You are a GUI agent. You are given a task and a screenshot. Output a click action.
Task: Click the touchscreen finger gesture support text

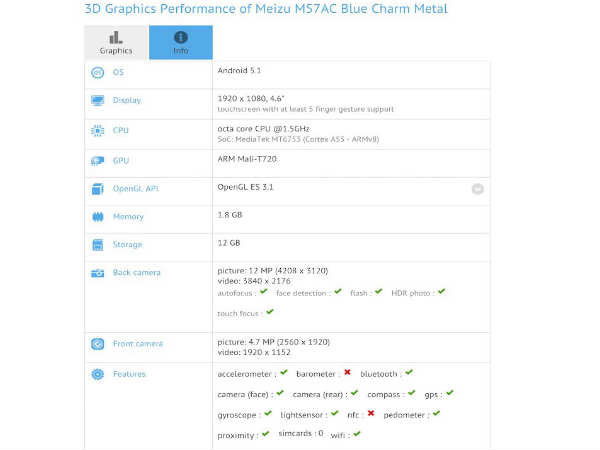pyautogui.click(x=305, y=109)
